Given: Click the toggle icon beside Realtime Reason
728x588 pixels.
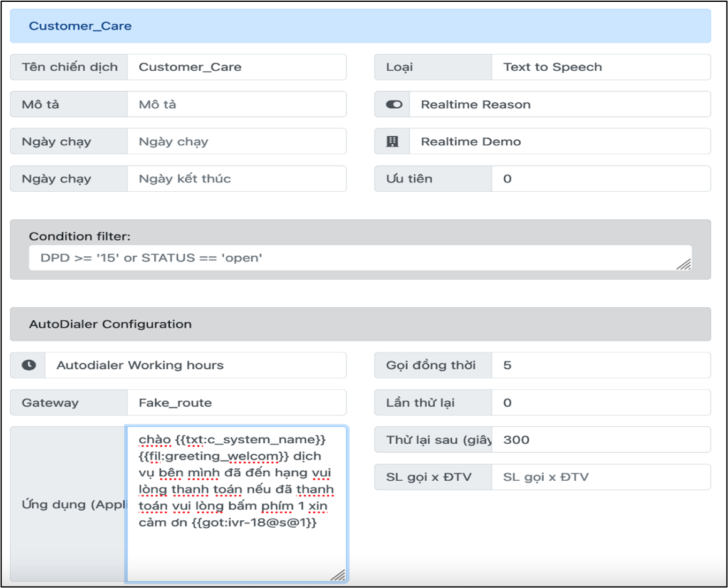Looking at the screenshot, I should 393,105.
